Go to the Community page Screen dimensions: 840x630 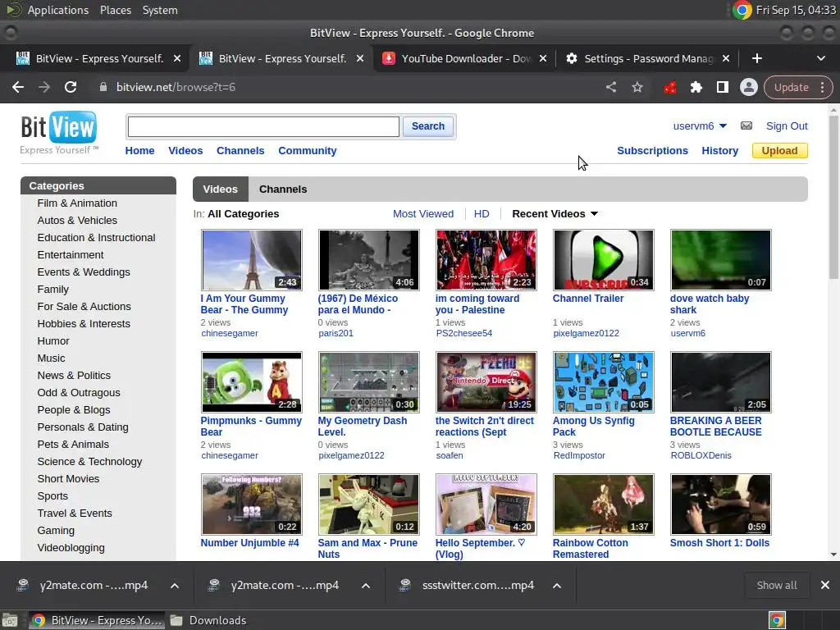pyautogui.click(x=307, y=151)
